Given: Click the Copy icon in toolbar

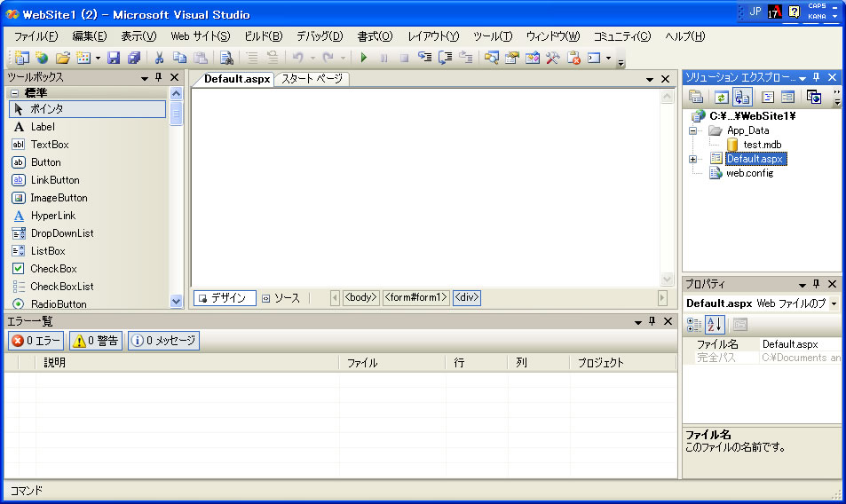Looking at the screenshot, I should coord(179,57).
